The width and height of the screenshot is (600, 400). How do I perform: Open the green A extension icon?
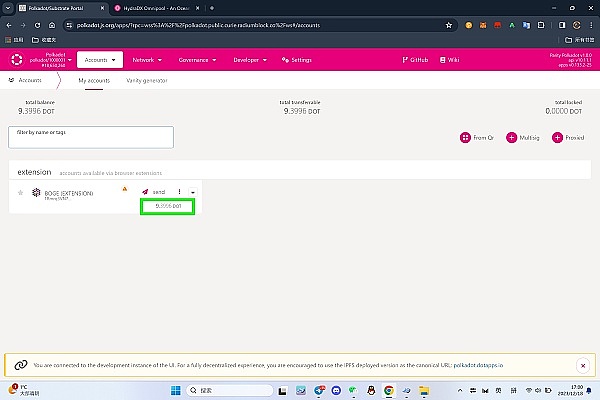512,25
